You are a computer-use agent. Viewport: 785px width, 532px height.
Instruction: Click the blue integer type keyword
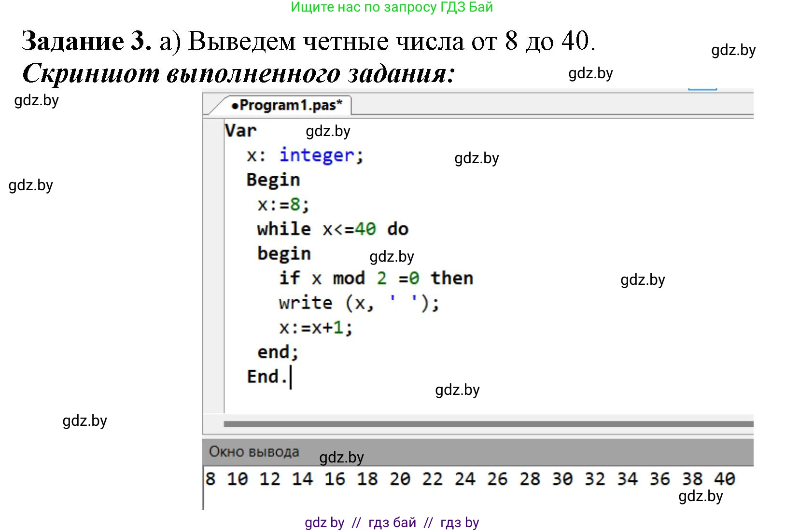pos(317,155)
